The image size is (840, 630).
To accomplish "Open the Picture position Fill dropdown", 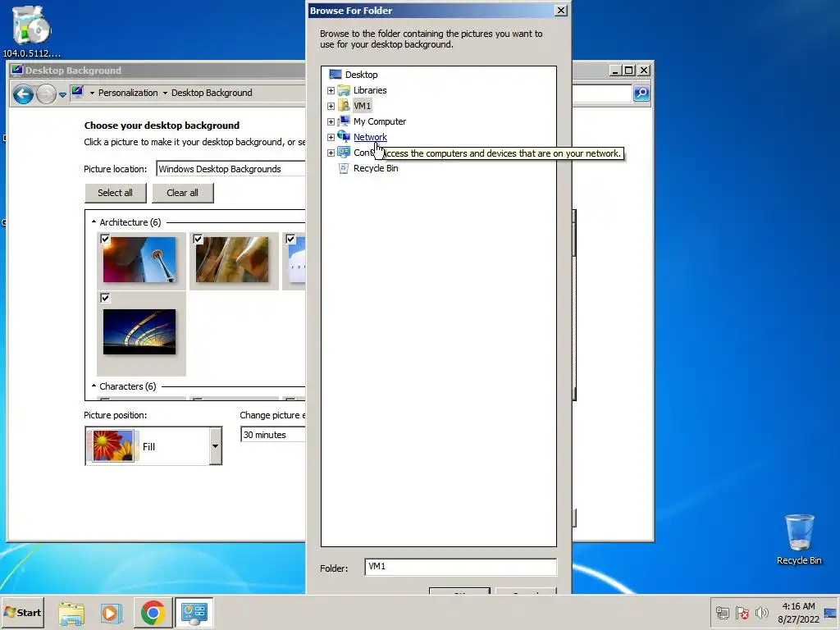I will click(215, 445).
